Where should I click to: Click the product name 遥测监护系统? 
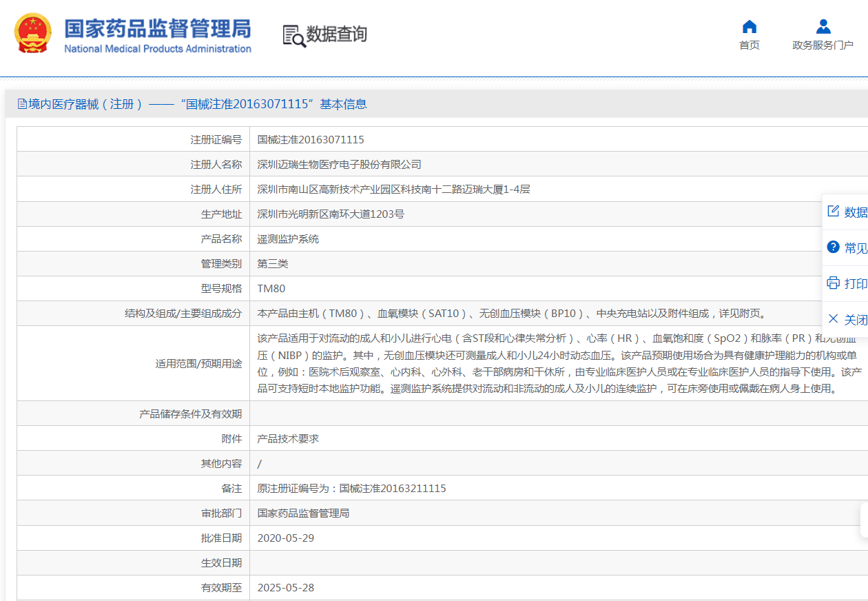288,238
